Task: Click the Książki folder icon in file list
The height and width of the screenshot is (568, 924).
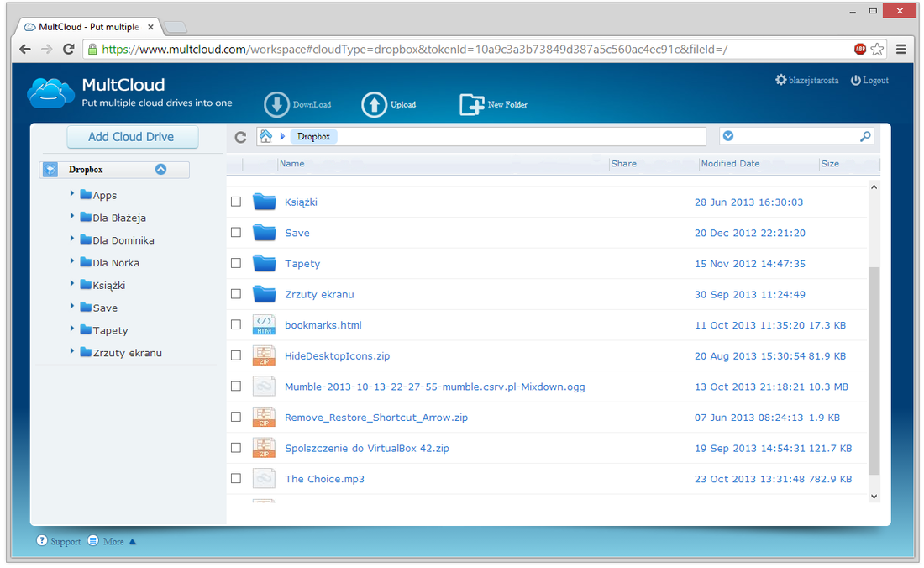Action: pyautogui.click(x=265, y=202)
